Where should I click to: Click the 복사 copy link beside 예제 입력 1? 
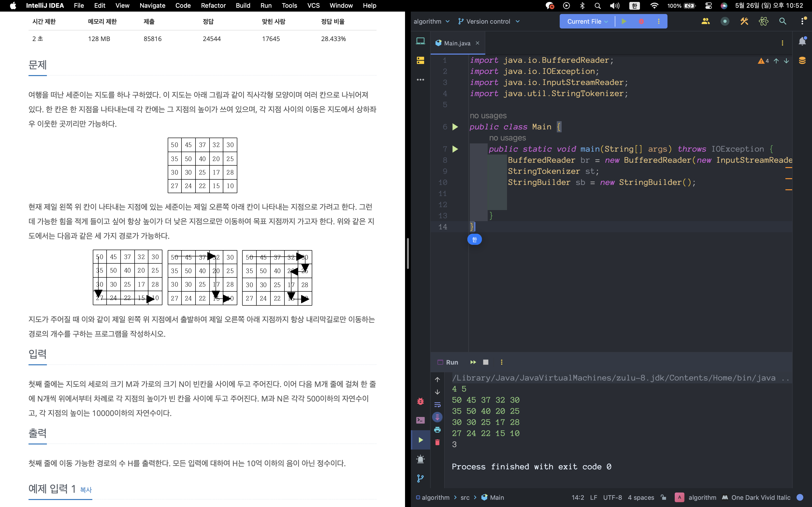point(86,490)
